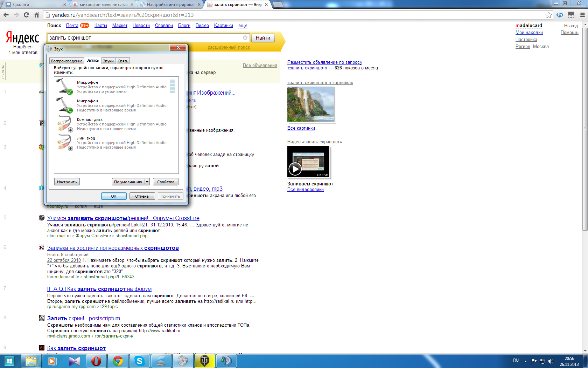Click the blue eye extension icon

point(560,15)
